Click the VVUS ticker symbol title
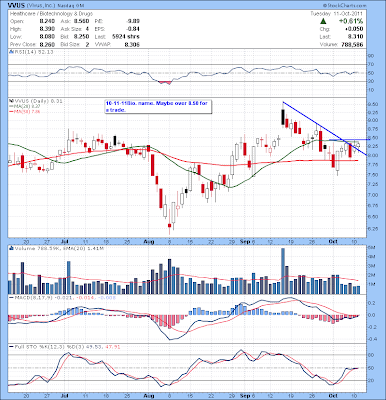Viewport: 386px width, 400px height. click(x=16, y=6)
